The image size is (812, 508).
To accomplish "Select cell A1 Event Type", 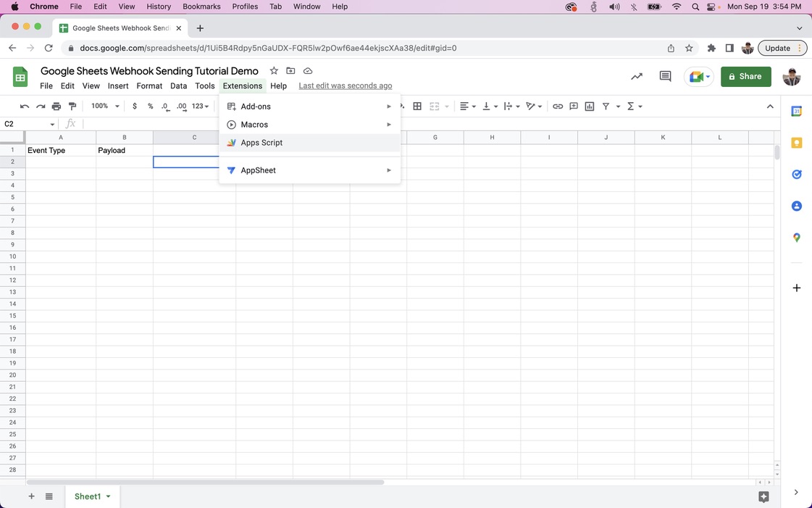I will [x=61, y=150].
